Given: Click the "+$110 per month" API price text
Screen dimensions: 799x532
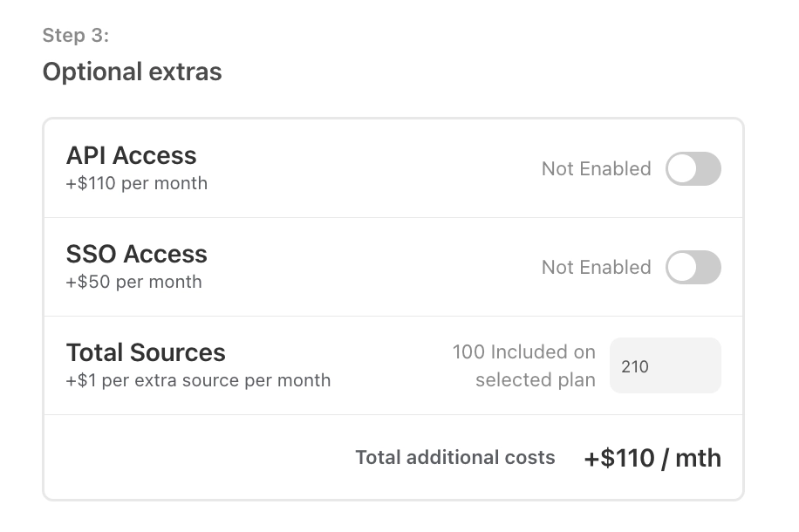Looking at the screenshot, I should 137,183.
